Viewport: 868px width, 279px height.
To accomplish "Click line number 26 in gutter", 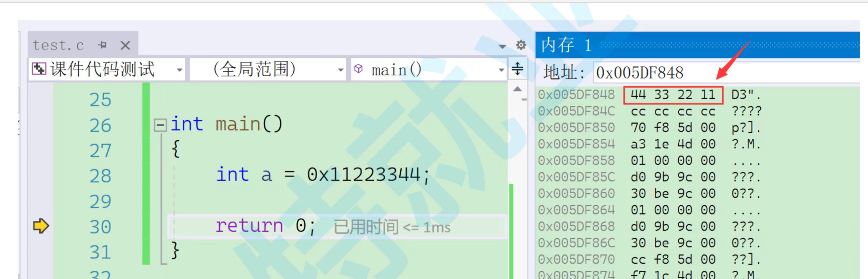I will (100, 125).
